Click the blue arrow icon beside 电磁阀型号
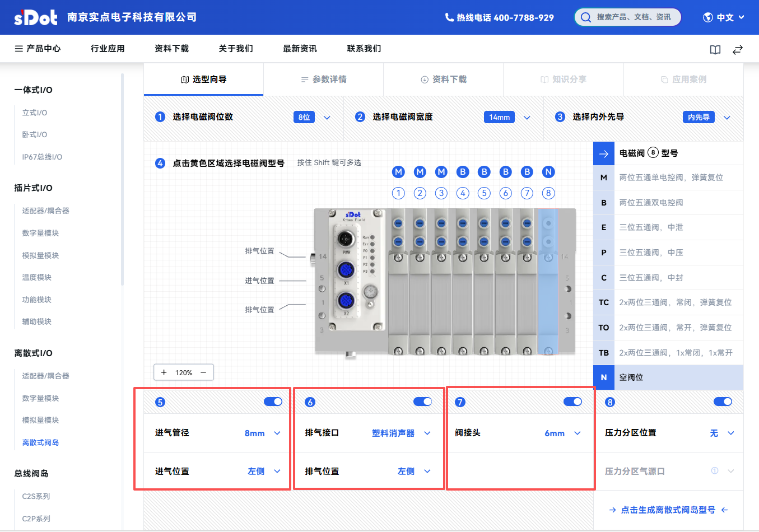 point(604,153)
